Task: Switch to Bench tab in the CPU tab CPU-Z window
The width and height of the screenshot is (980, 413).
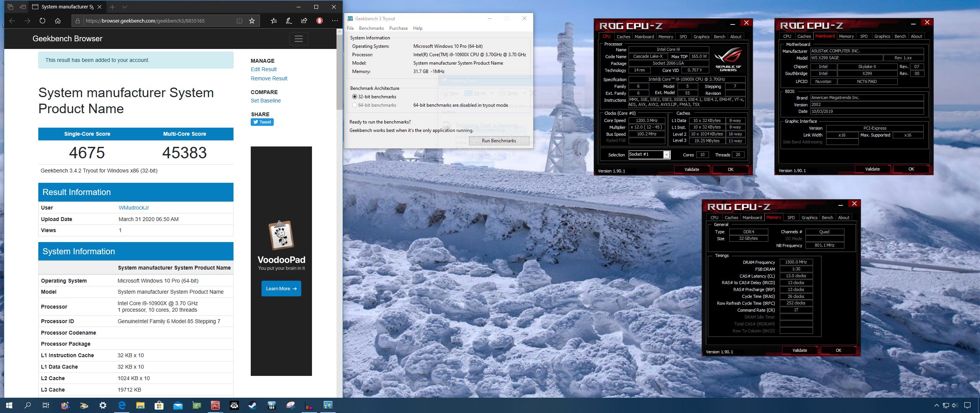Action: 719,37
